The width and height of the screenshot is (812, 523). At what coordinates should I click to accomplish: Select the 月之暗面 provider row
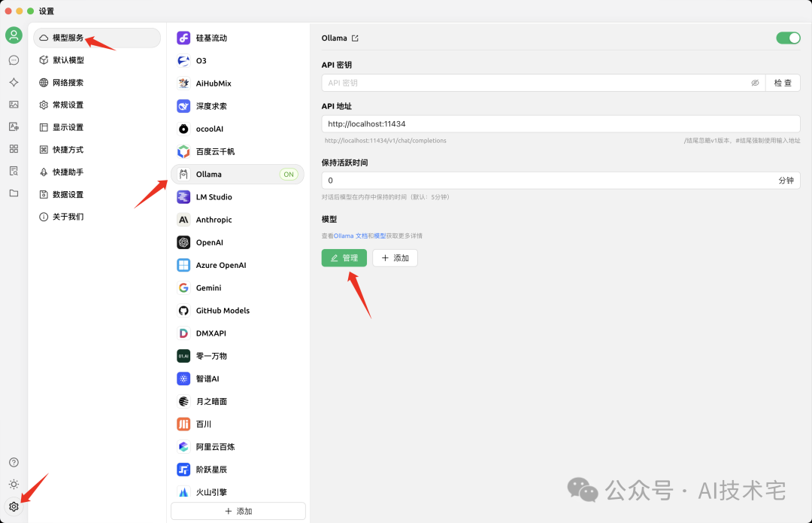(238, 401)
